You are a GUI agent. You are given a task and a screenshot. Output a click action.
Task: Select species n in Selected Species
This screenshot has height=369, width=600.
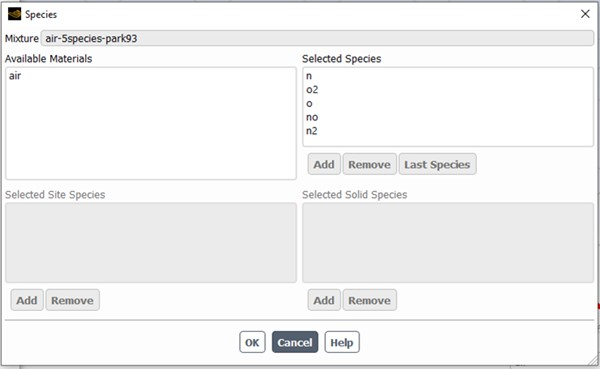[x=309, y=76]
